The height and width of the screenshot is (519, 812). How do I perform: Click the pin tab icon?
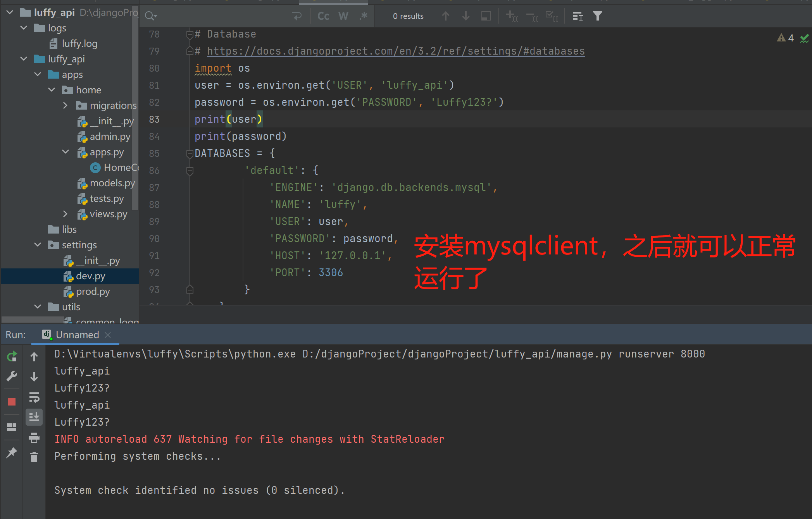pyautogui.click(x=12, y=452)
